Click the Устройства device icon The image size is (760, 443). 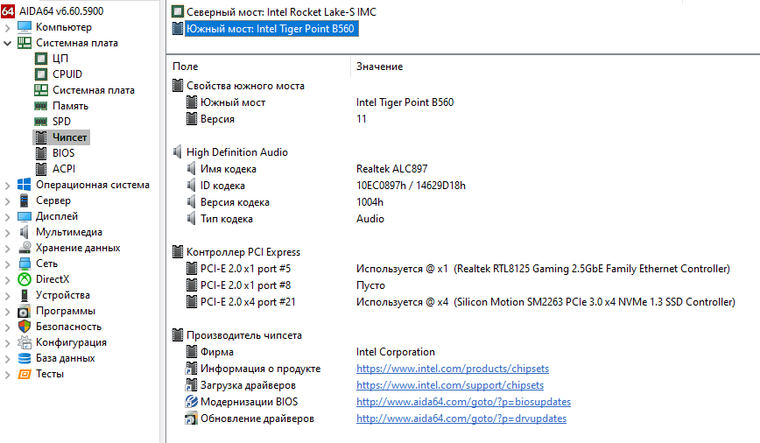click(x=24, y=295)
